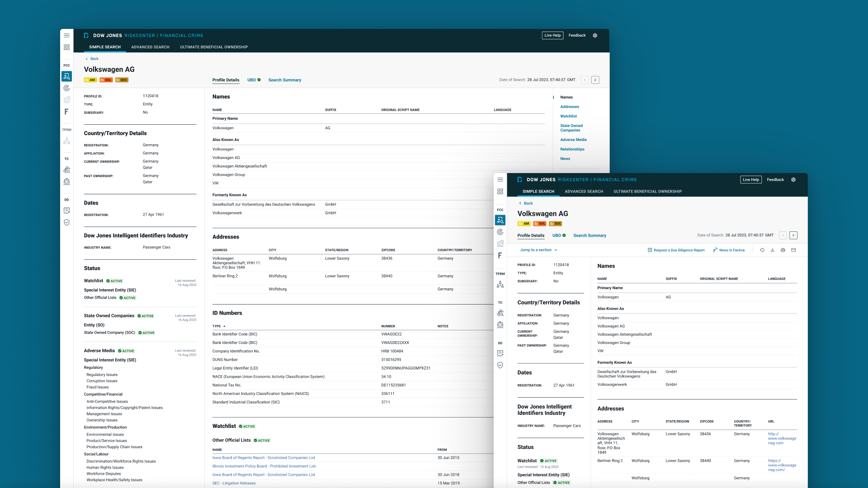Click Back link in back window

pos(92,59)
